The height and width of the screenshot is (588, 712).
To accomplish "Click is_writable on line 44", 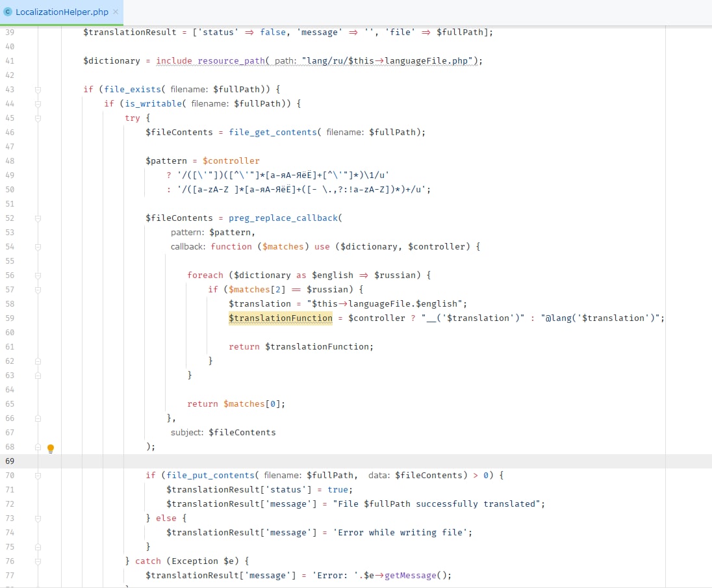I will point(153,103).
